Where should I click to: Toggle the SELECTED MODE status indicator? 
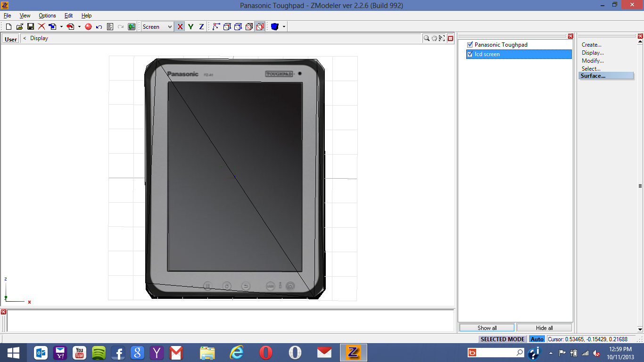503,339
